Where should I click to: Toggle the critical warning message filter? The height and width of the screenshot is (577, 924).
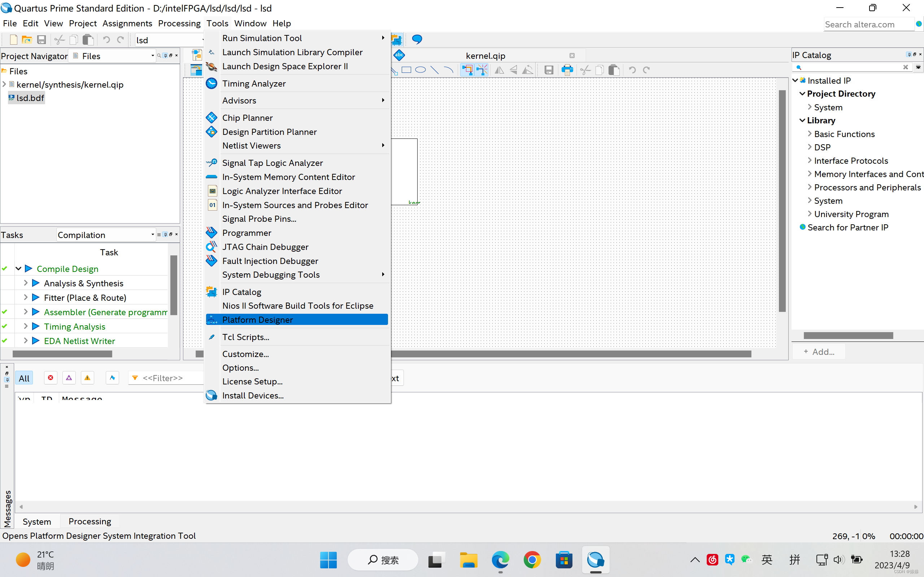click(69, 378)
